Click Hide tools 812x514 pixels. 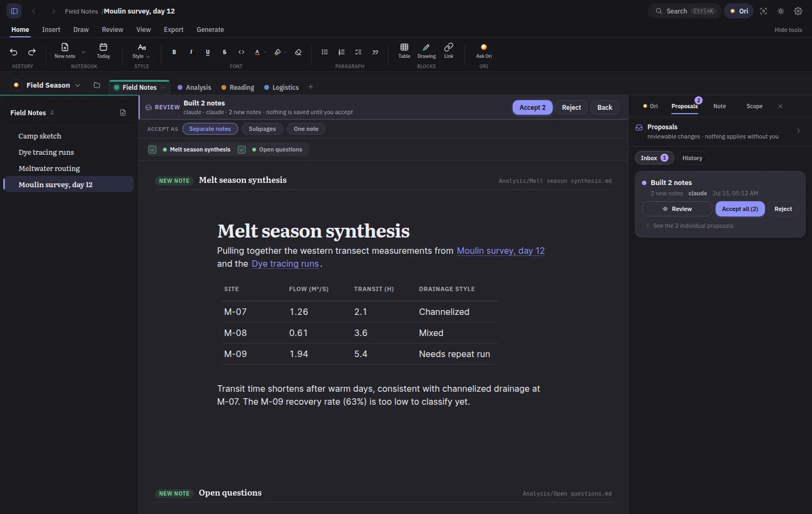click(x=788, y=30)
